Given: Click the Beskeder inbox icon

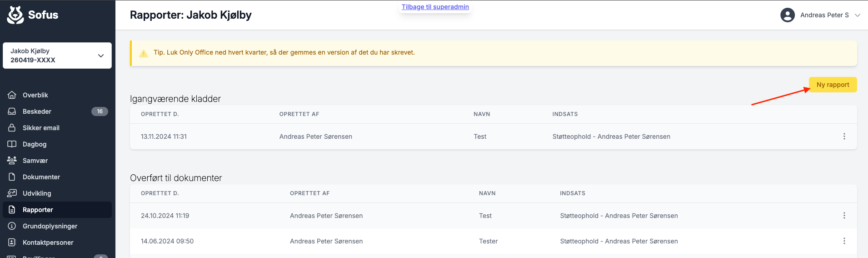Looking at the screenshot, I should coord(12,111).
